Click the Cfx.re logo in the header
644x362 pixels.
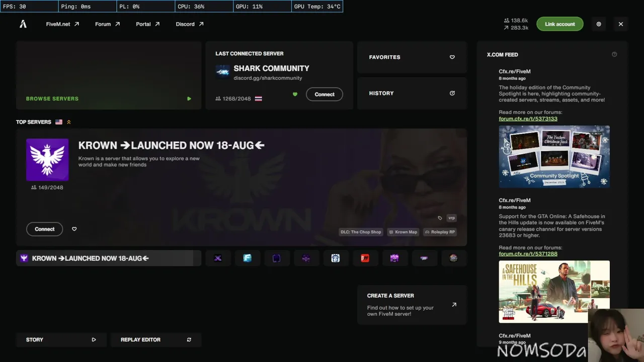click(23, 24)
